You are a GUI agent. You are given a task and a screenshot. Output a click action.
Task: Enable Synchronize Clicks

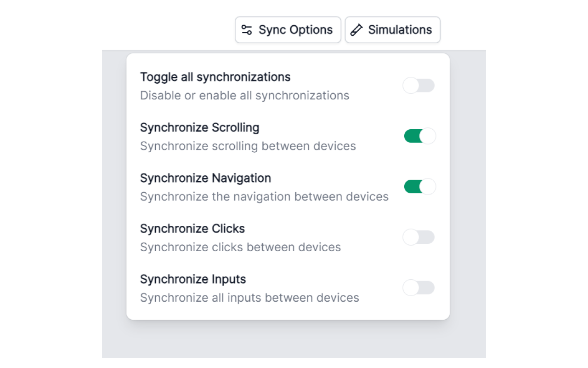(418, 237)
